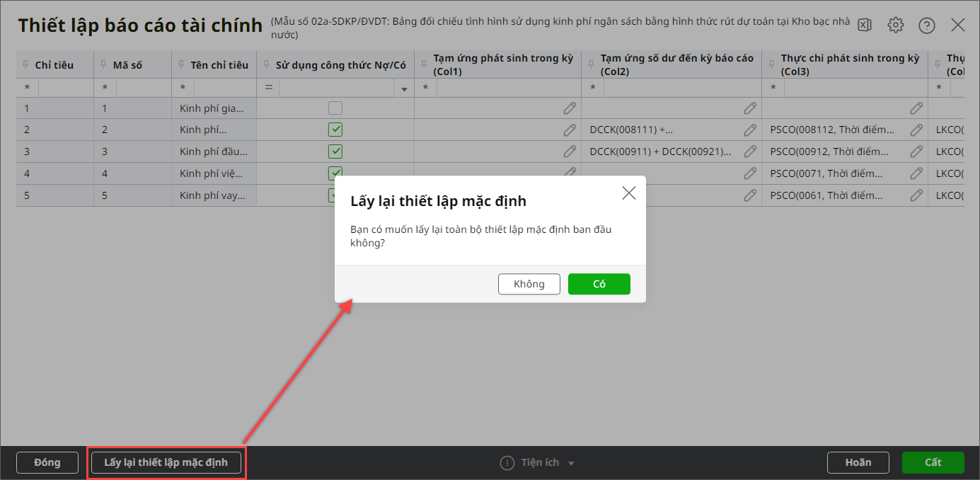
Task: Uncheck the Nợ/Có checkbox for row 2
Action: point(335,130)
